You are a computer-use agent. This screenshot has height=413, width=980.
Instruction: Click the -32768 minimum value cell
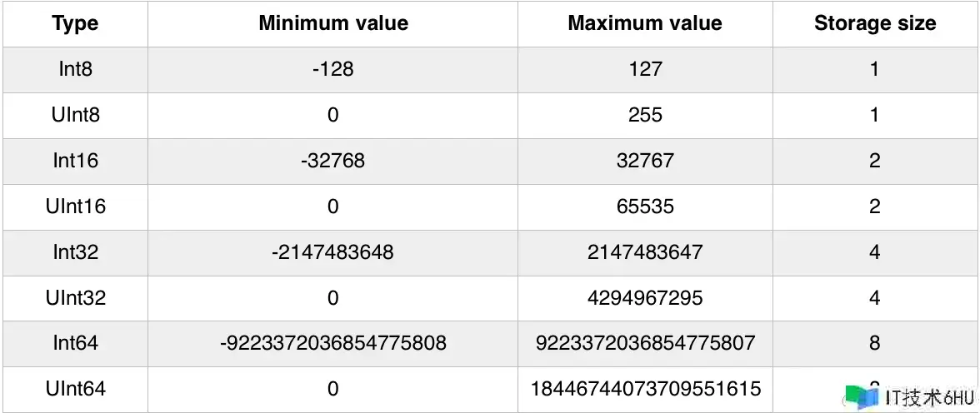pyautogui.click(x=333, y=162)
